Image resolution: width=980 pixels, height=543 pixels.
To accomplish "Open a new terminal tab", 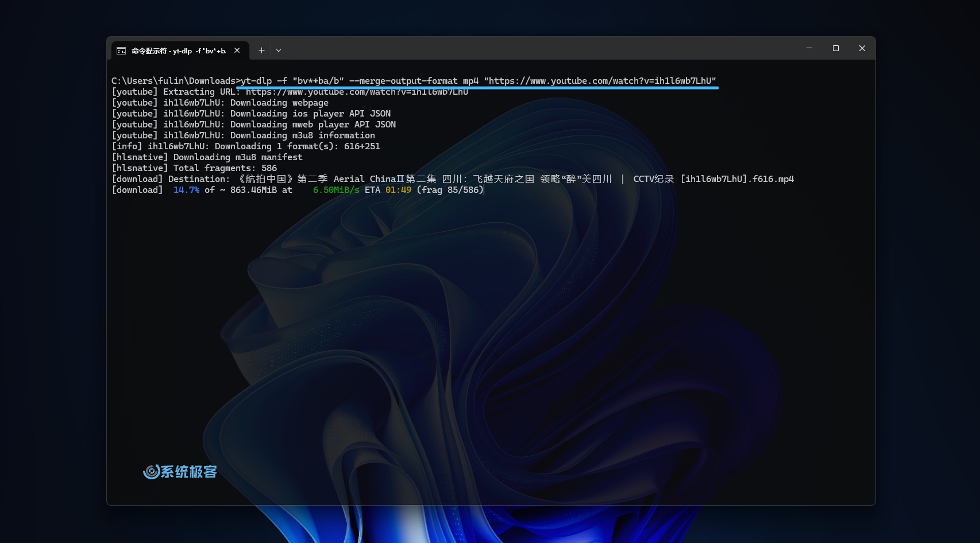I will point(261,51).
